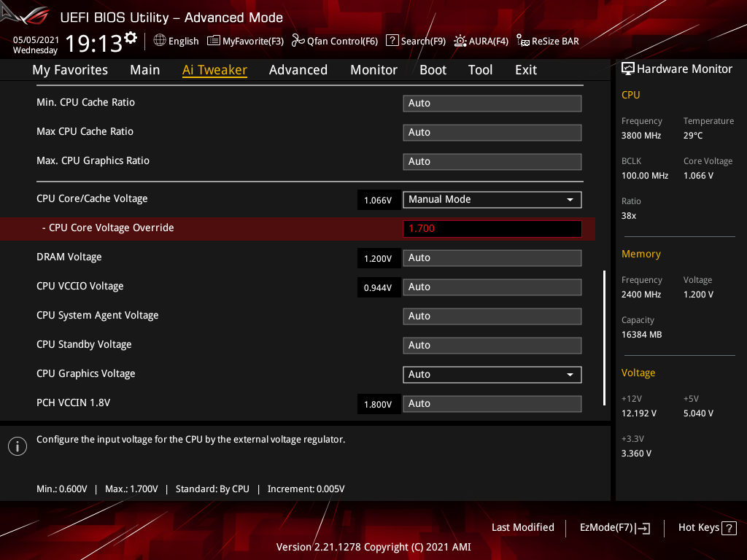Screen dimensions: 747x560
Task: Click the Max CPU Cache Ratio field
Action: pos(492,133)
